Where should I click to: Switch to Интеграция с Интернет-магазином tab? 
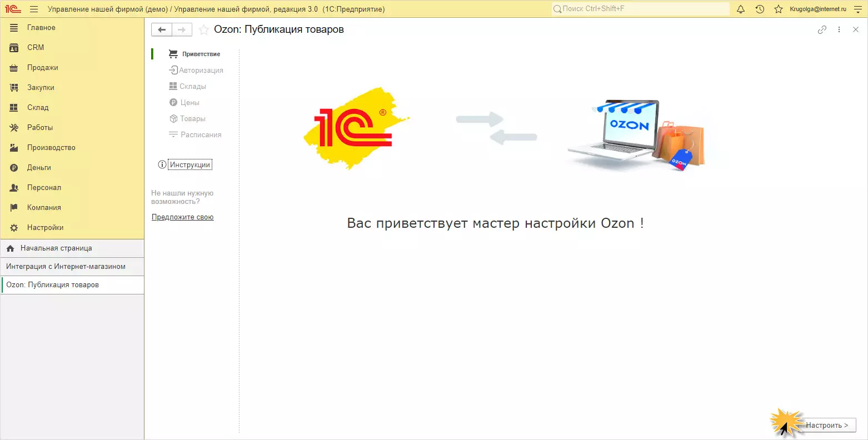tap(72, 267)
